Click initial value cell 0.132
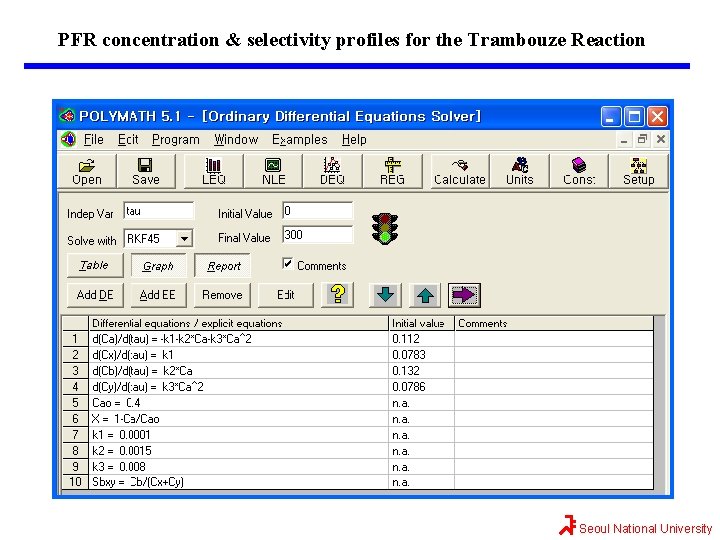This screenshot has width=720, height=540. click(422, 371)
